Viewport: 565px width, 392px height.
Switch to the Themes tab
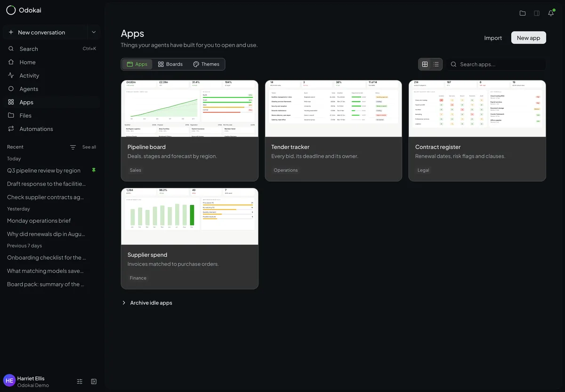[x=206, y=64]
